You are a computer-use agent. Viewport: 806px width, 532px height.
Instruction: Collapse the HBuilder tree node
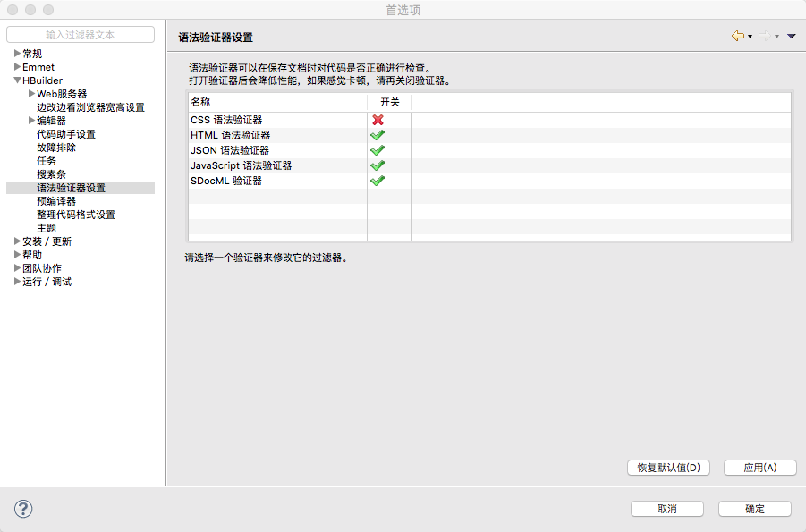pos(17,80)
